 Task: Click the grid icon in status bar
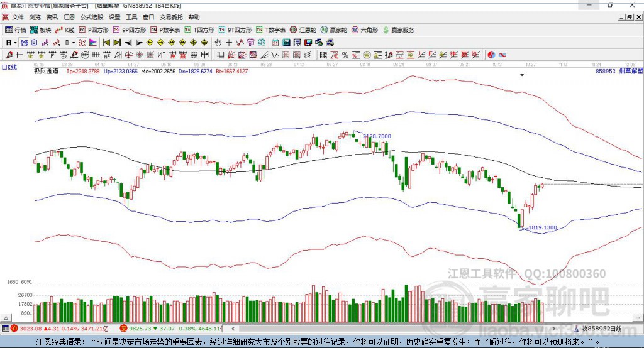coord(5,329)
